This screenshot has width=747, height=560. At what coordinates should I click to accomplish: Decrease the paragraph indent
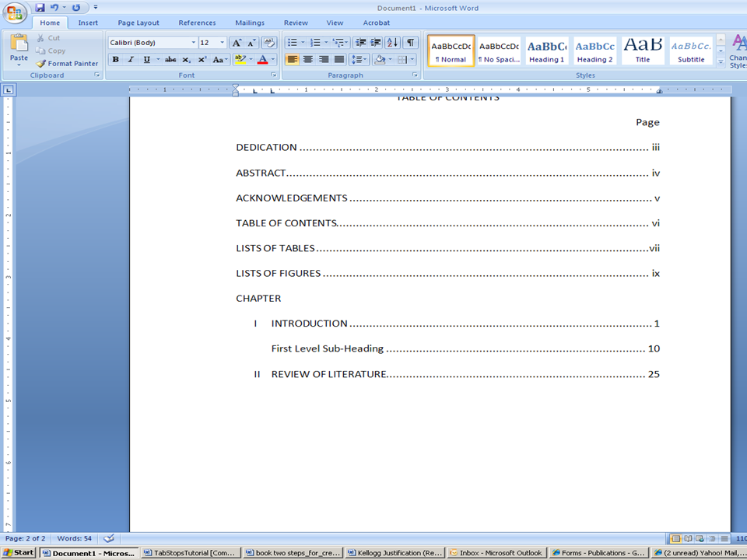click(360, 43)
